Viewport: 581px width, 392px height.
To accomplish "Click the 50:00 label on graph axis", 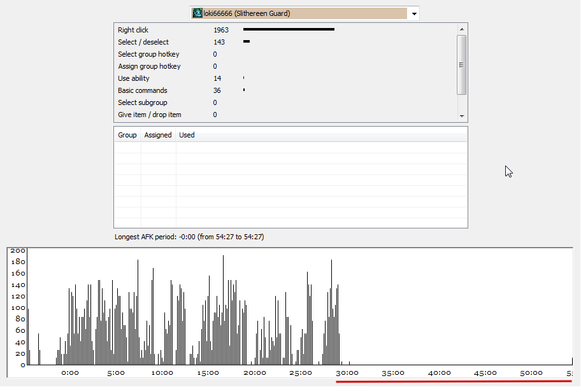I will click(x=531, y=373).
